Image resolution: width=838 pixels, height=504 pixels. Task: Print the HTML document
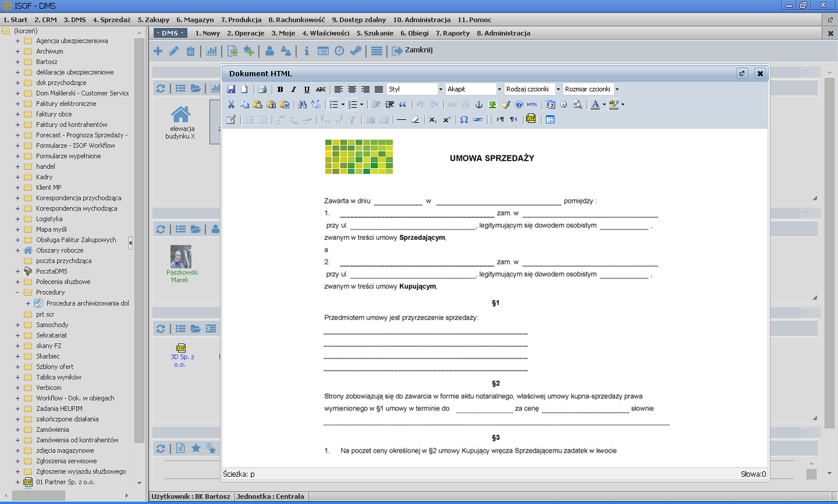262,89
